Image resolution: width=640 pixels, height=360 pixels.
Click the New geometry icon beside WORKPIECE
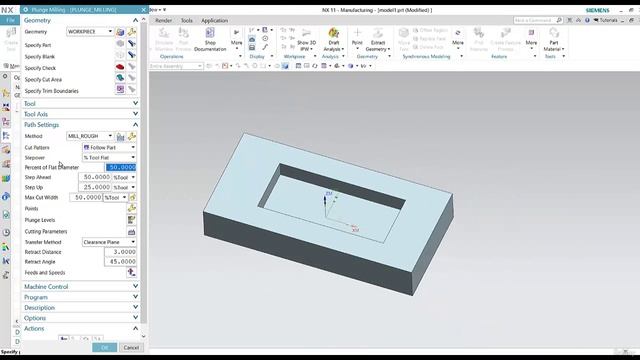120,32
